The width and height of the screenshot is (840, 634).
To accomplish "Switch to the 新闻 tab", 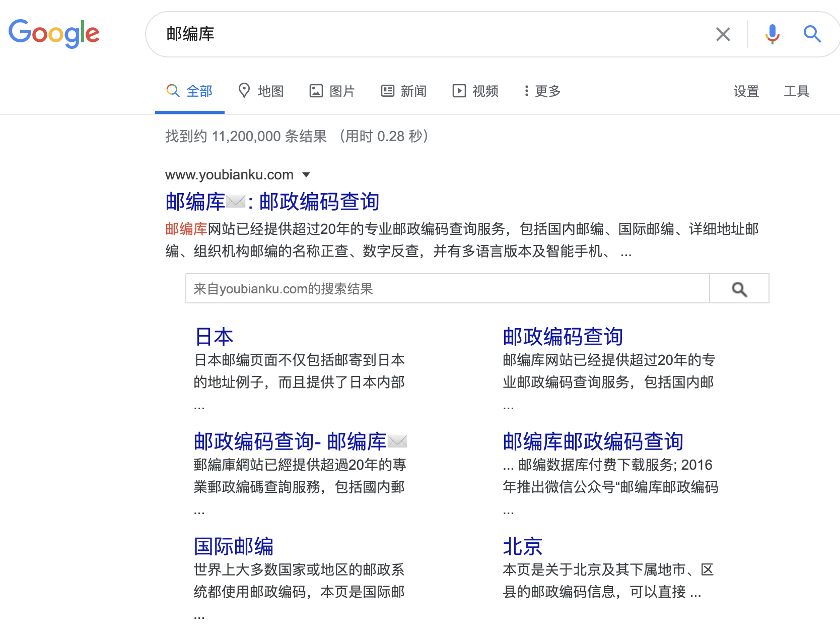I will [404, 91].
